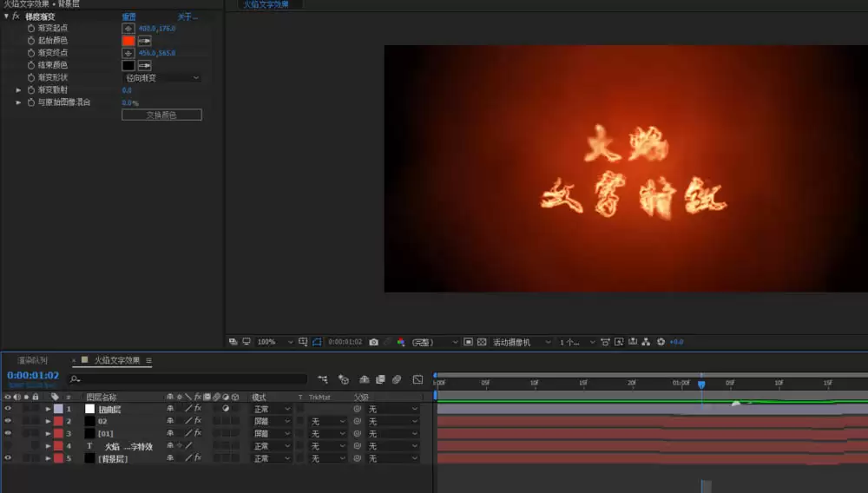Open the 1个... view layout dropdown

pyautogui.click(x=577, y=343)
